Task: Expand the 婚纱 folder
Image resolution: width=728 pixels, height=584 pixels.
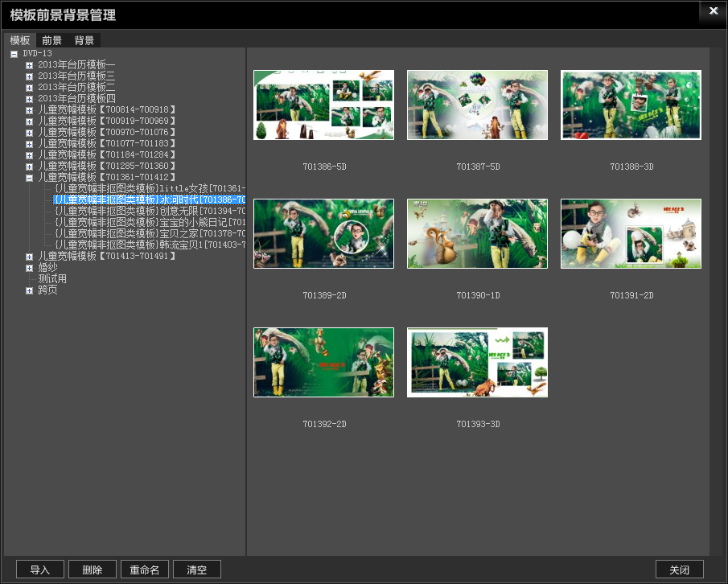Action: pos(30,268)
